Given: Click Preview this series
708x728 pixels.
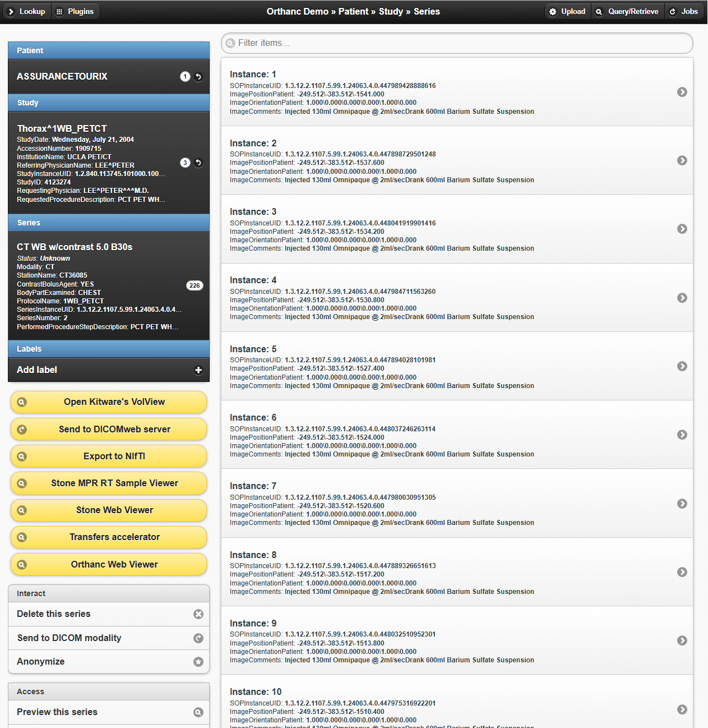Looking at the screenshot, I should [x=109, y=712].
